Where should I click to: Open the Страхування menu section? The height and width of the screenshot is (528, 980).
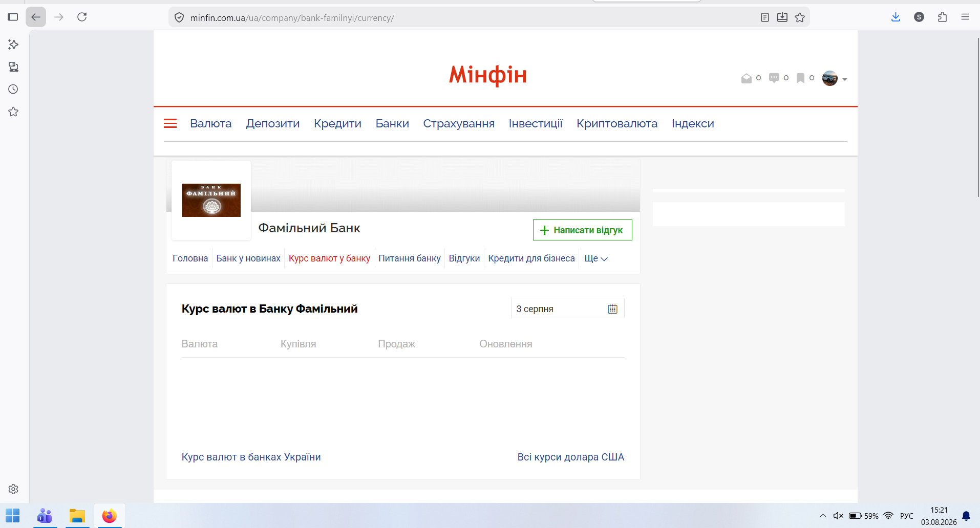pyautogui.click(x=459, y=123)
